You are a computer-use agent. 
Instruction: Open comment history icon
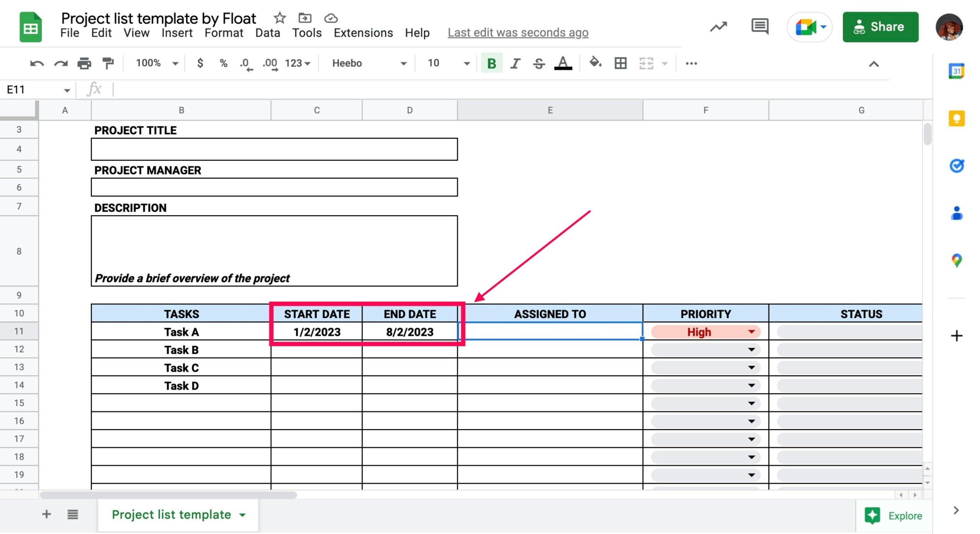click(759, 27)
